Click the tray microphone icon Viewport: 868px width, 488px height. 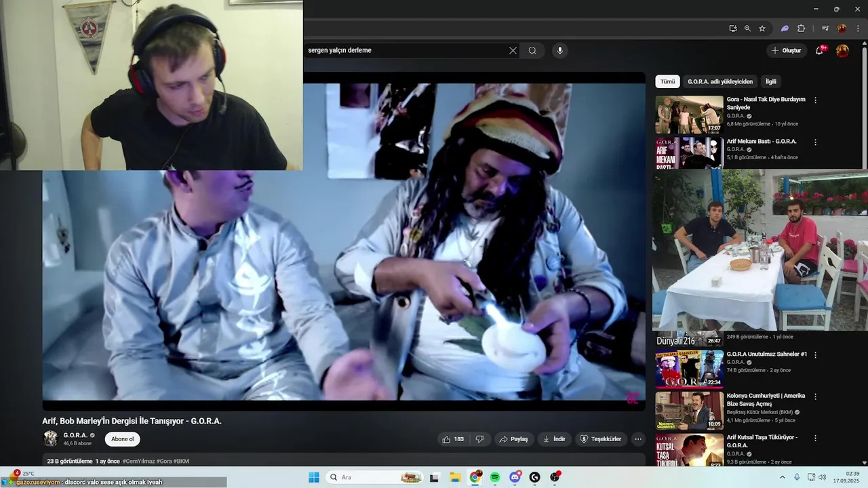click(x=797, y=477)
